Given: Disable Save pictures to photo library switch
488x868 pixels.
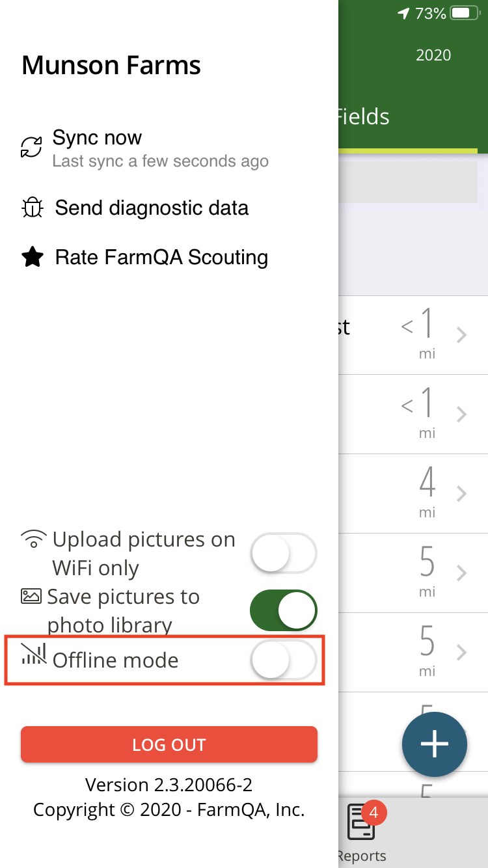Looking at the screenshot, I should 284,610.
